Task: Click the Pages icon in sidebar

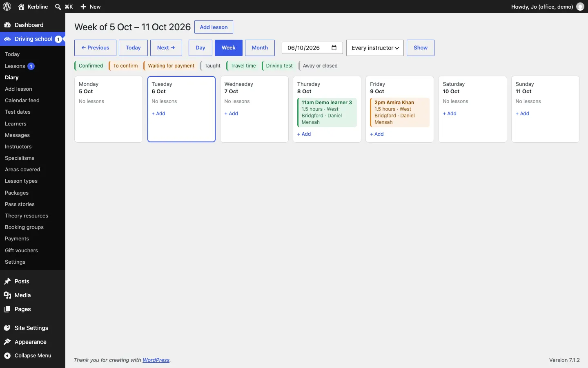Action: point(7,309)
